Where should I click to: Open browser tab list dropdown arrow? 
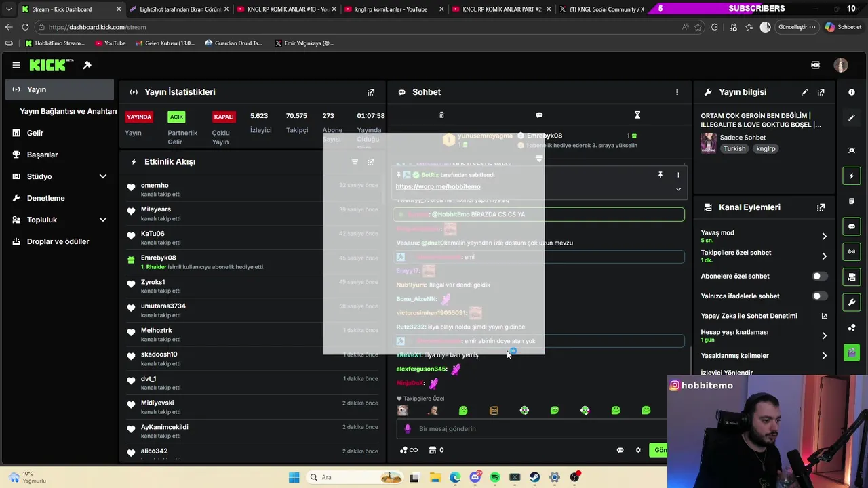[8, 9]
